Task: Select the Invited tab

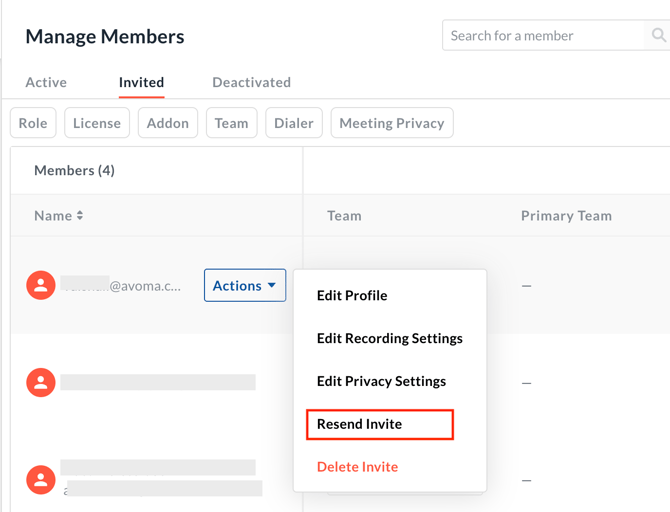Action: (x=141, y=82)
